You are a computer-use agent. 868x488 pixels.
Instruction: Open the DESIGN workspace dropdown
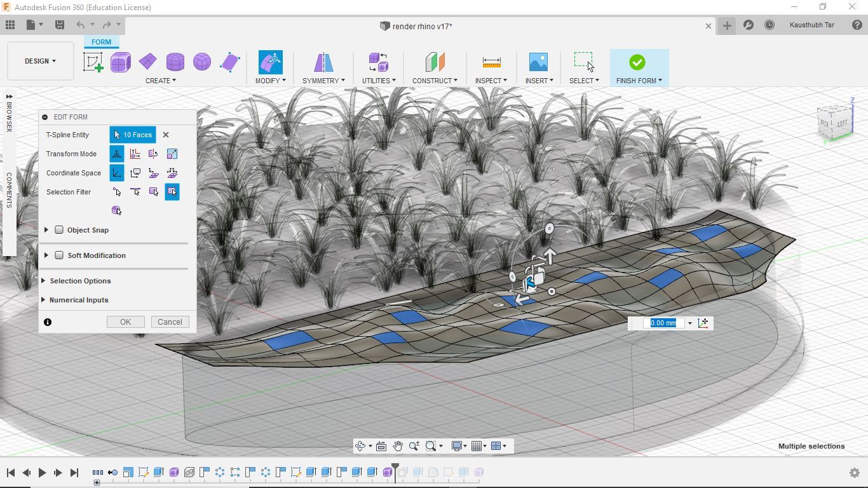[40, 61]
